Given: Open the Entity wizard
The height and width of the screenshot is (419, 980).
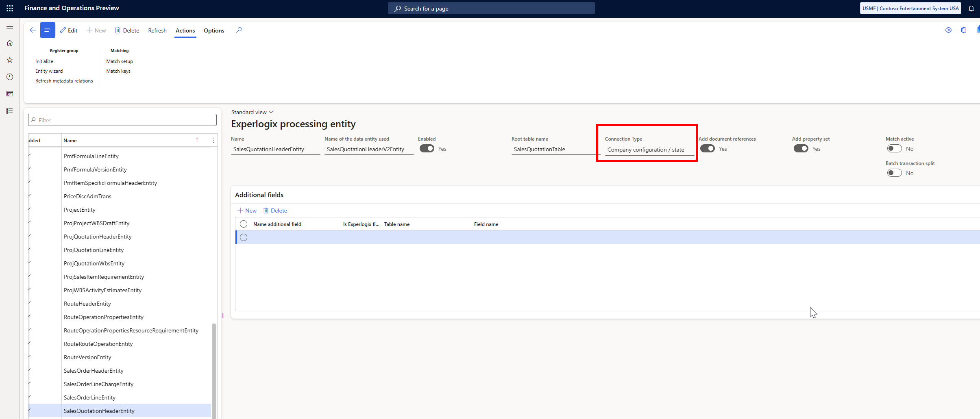Looking at the screenshot, I should click(x=49, y=71).
